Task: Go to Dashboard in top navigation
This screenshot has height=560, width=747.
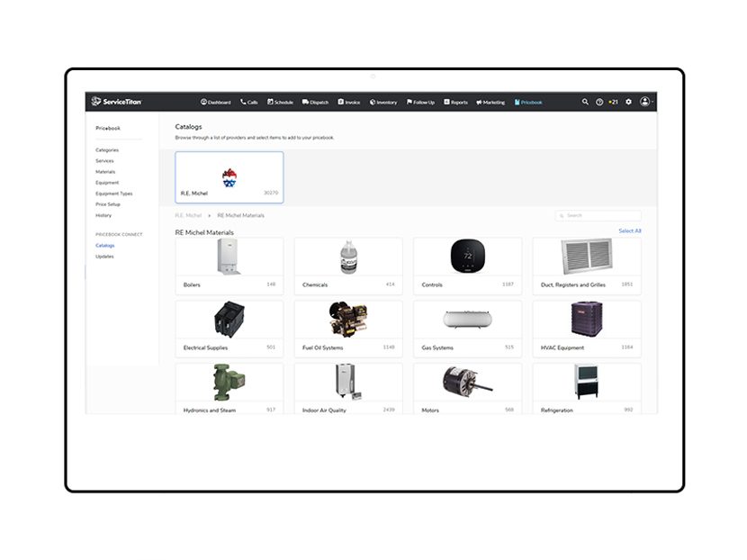Action: 216,102
